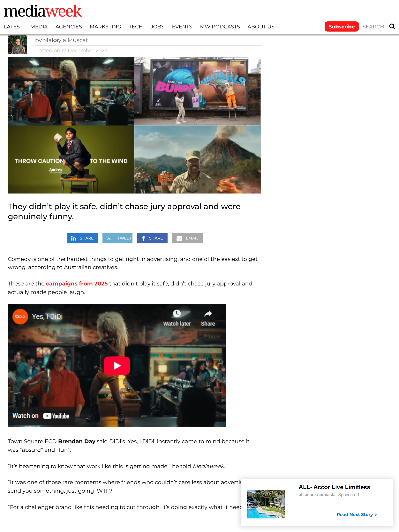This screenshot has width=399, height=532.
Task: Click the search magnifier icon
Action: click(392, 26)
